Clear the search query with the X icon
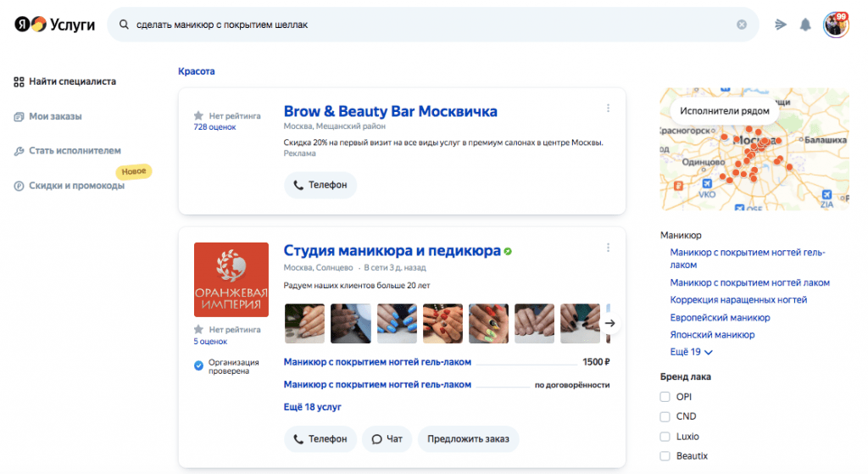The image size is (868, 474). click(742, 25)
